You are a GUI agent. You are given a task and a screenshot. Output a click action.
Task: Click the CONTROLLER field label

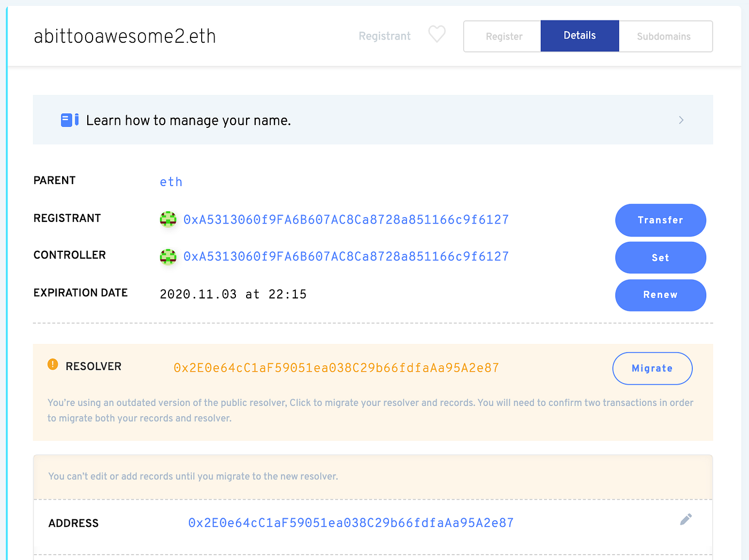70,255
